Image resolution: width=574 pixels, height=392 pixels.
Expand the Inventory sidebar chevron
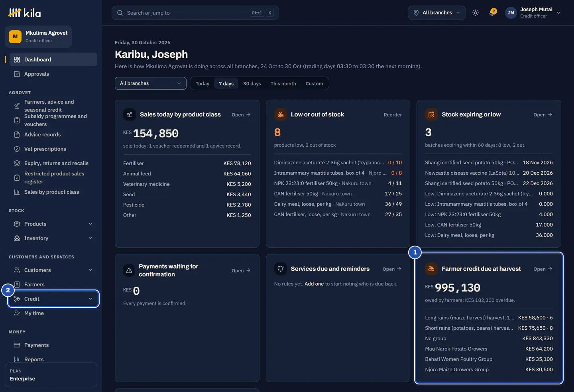point(90,238)
